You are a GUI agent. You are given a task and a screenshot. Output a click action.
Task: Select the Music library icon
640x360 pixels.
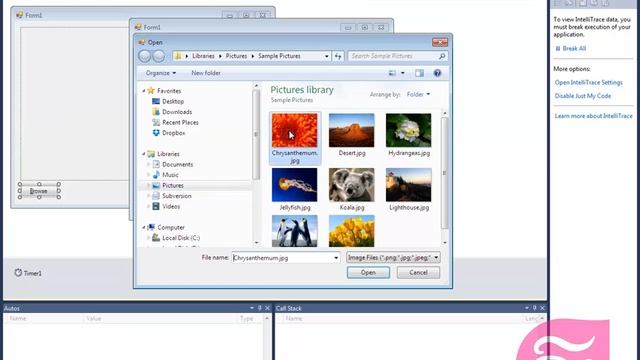click(x=156, y=175)
